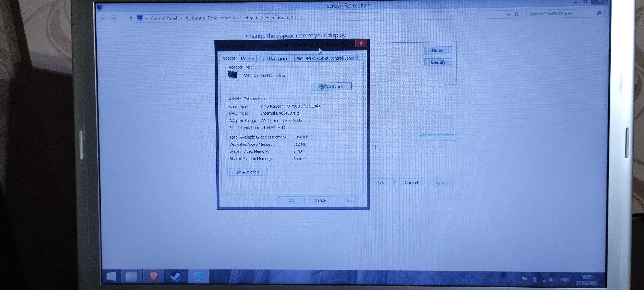This screenshot has height=290, width=644.
Task: Open File Explorer from the taskbar
Action: pos(131,276)
